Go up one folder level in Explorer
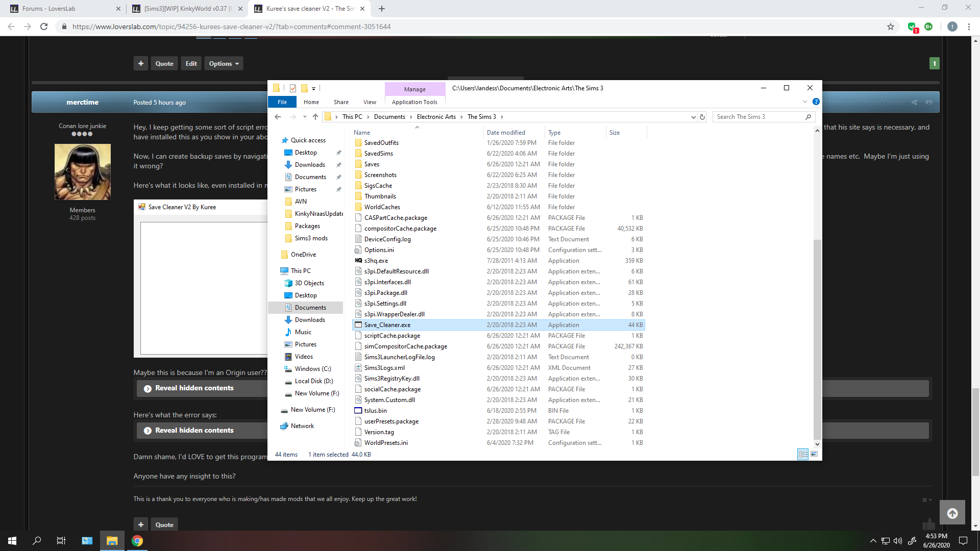This screenshot has width=980, height=551. click(315, 117)
